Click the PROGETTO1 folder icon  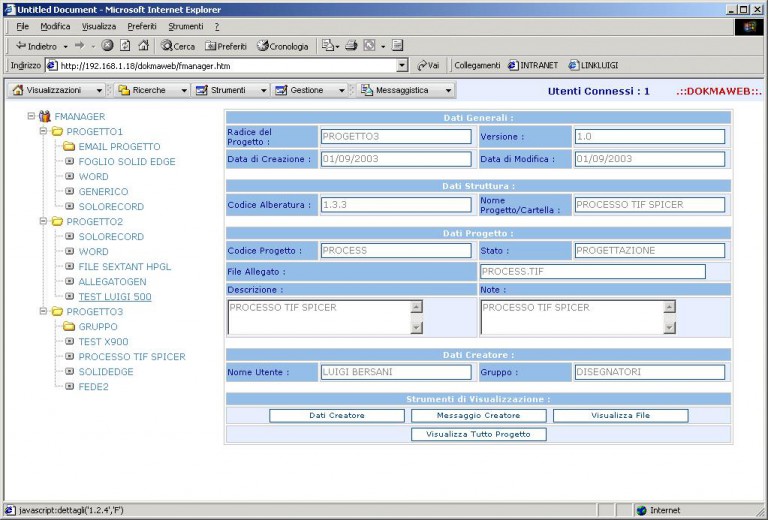(57, 131)
